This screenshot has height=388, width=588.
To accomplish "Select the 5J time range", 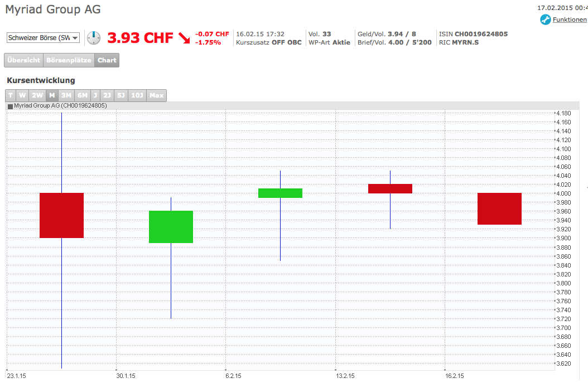I will click(121, 95).
